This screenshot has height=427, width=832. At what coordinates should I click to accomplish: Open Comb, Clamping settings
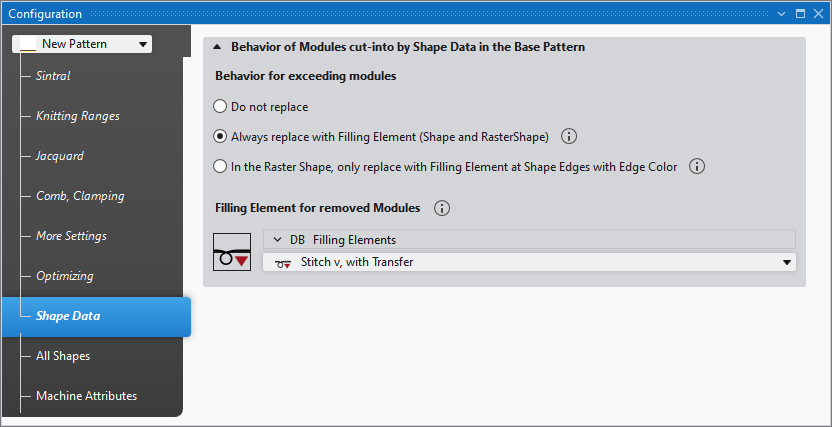[80, 196]
